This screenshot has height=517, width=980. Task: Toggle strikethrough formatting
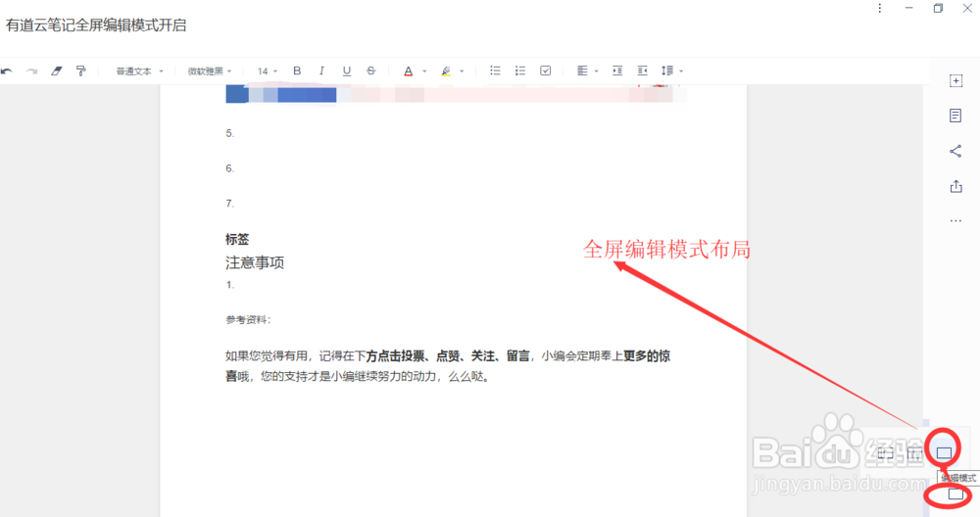point(371,71)
